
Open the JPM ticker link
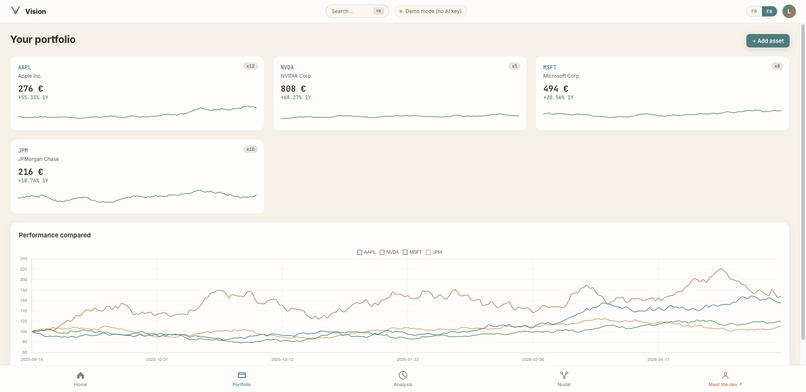point(23,151)
